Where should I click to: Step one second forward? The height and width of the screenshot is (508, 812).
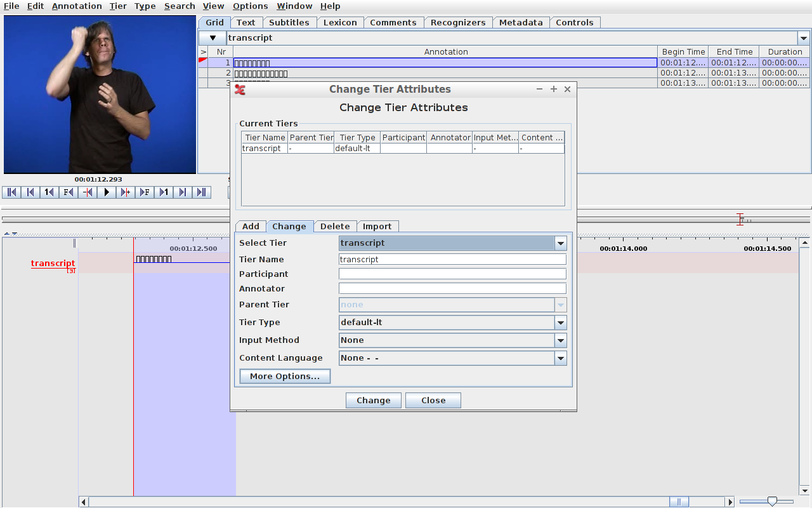point(164,192)
